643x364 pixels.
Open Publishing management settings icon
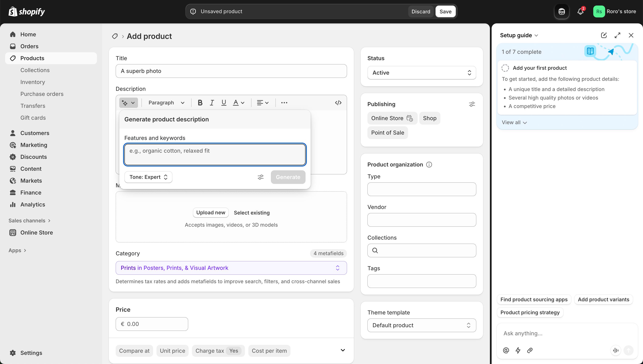(x=472, y=104)
